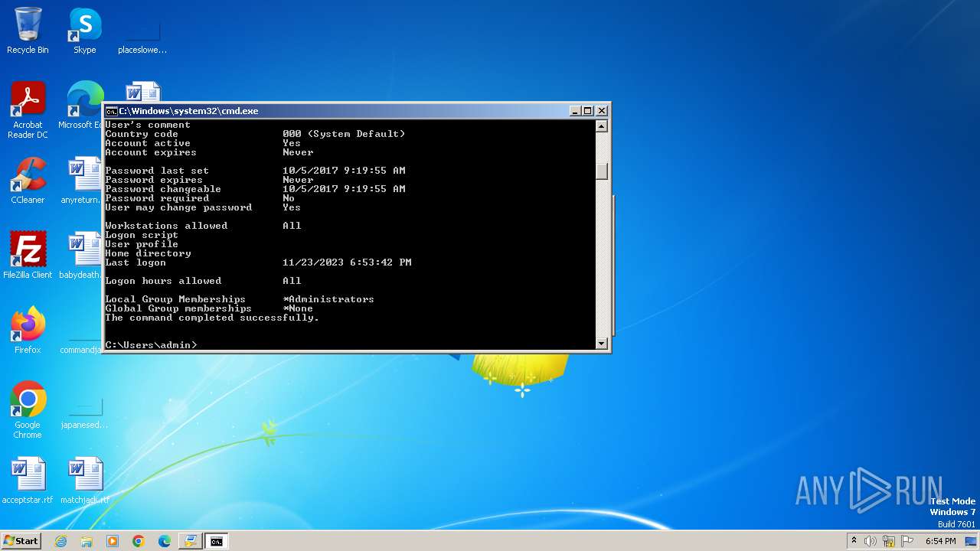Viewport: 980px width, 551px height.
Task: Click the 'Password required' No value
Action: click(289, 198)
